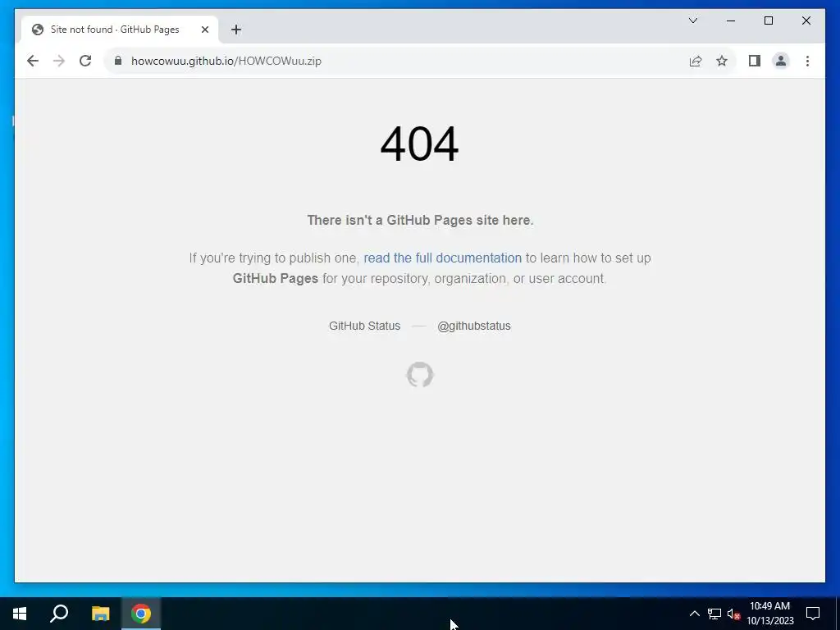Open the Windows Start menu
The width and height of the screenshot is (840, 630).
click(x=20, y=614)
